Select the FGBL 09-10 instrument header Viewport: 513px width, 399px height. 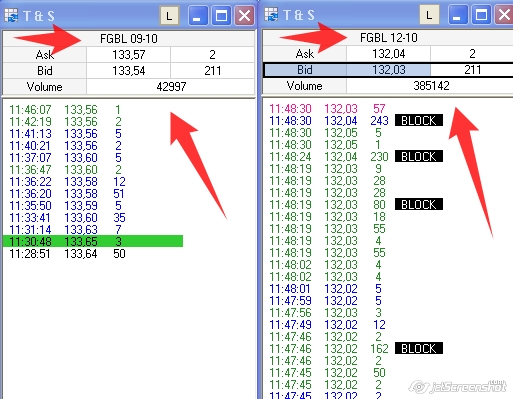click(x=129, y=39)
